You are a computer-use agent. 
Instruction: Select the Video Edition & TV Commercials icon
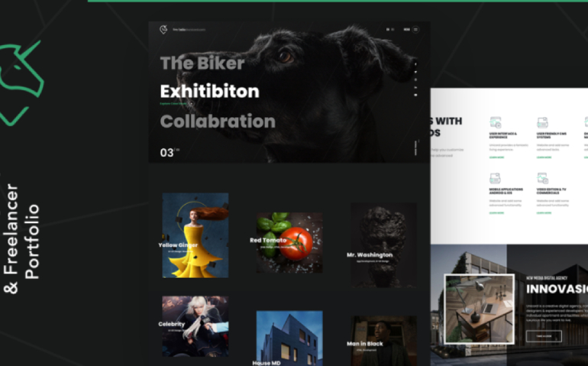pos(543,178)
